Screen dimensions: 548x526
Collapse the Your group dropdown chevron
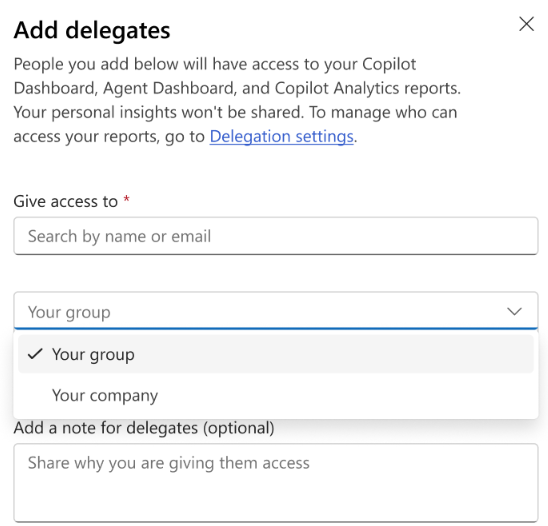click(x=514, y=311)
